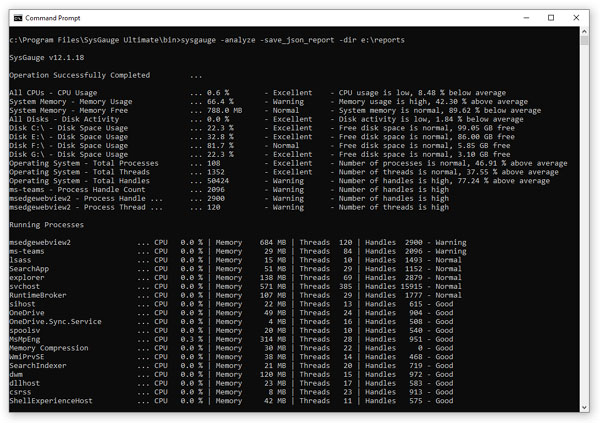The image size is (600, 423).
Task: Click '314 MB' memory of MsMpEng
Action: (x=273, y=340)
